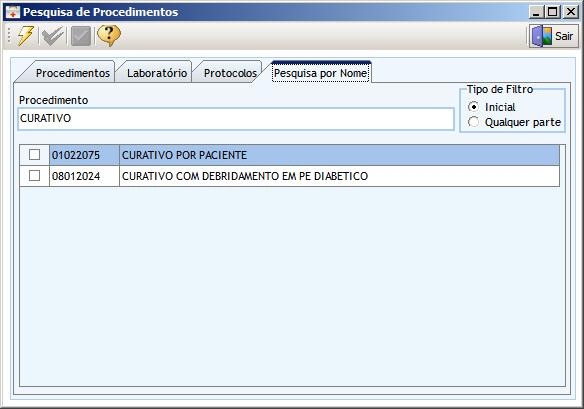The image size is (584, 409).
Task: Select the Inicial filter radio button
Action: tap(473, 107)
